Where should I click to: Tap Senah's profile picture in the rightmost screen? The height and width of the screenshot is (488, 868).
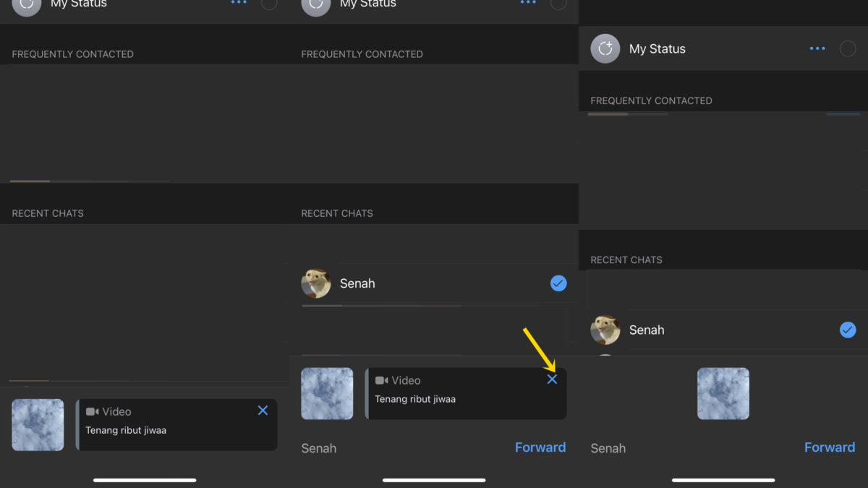tap(605, 330)
